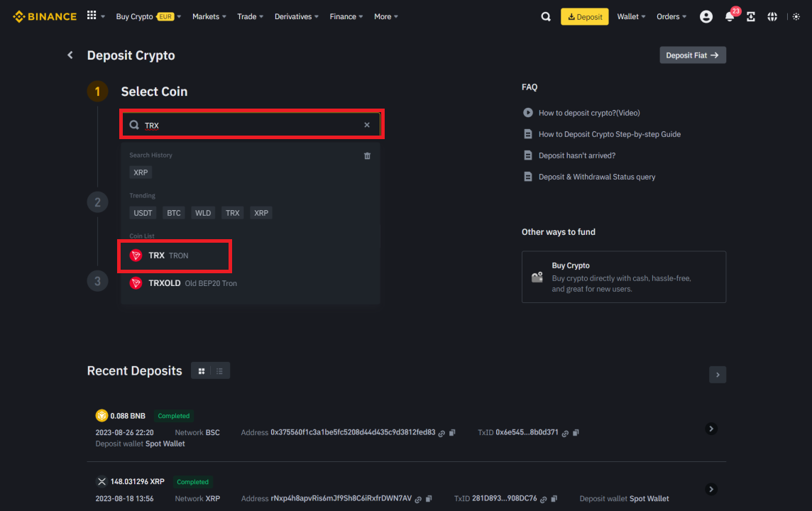Expand the 0.088 BNB deposit details chevron
The height and width of the screenshot is (511, 812).
[711, 429]
